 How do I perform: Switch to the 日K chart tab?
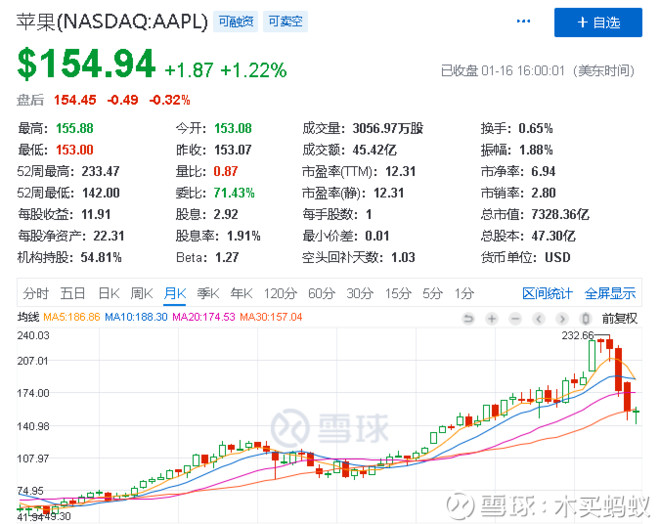109,293
